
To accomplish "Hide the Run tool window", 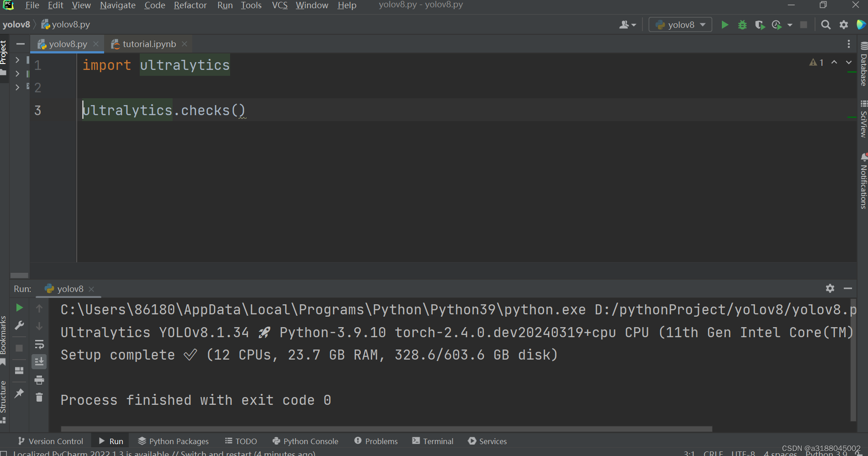I will 848,288.
